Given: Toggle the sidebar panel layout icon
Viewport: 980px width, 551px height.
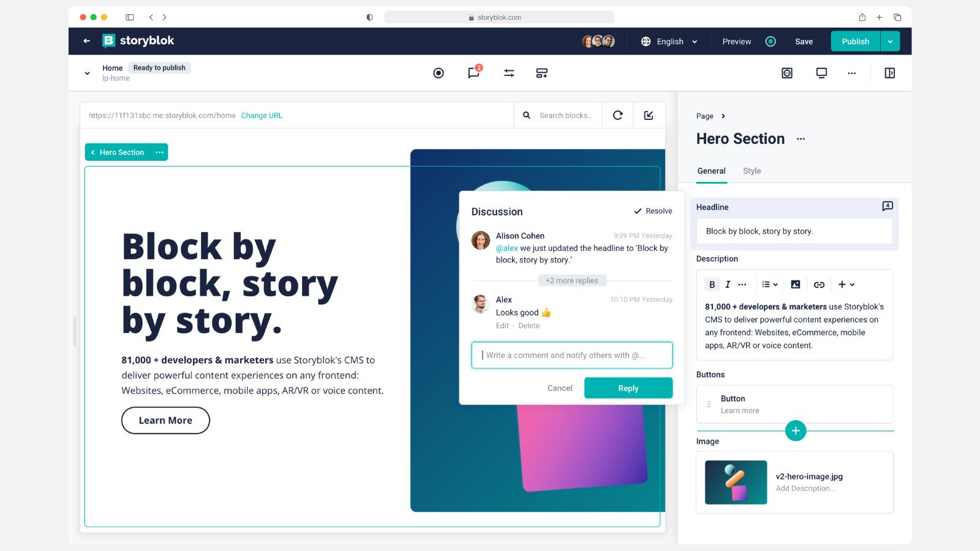Looking at the screenshot, I should click(890, 73).
